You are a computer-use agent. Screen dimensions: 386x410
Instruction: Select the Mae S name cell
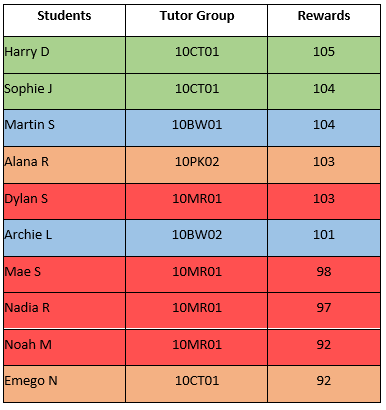click(x=64, y=274)
